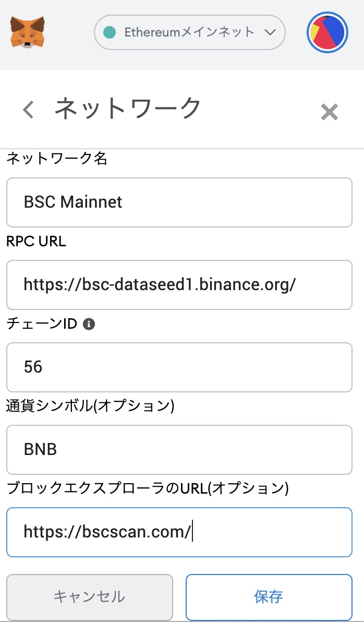Click the チェーンID field containing 56
This screenshot has height=622, width=364.
[x=179, y=367]
